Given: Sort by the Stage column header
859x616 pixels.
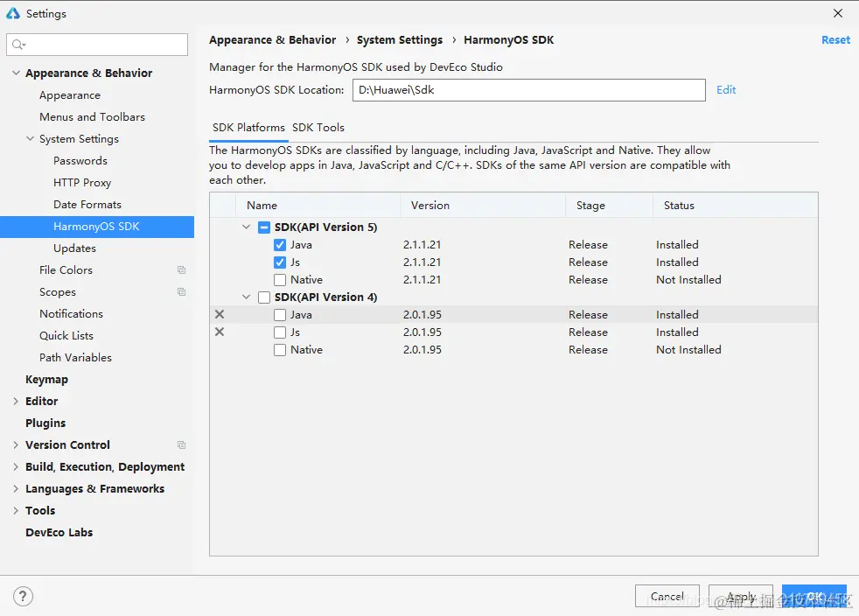Looking at the screenshot, I should (x=609, y=206).
